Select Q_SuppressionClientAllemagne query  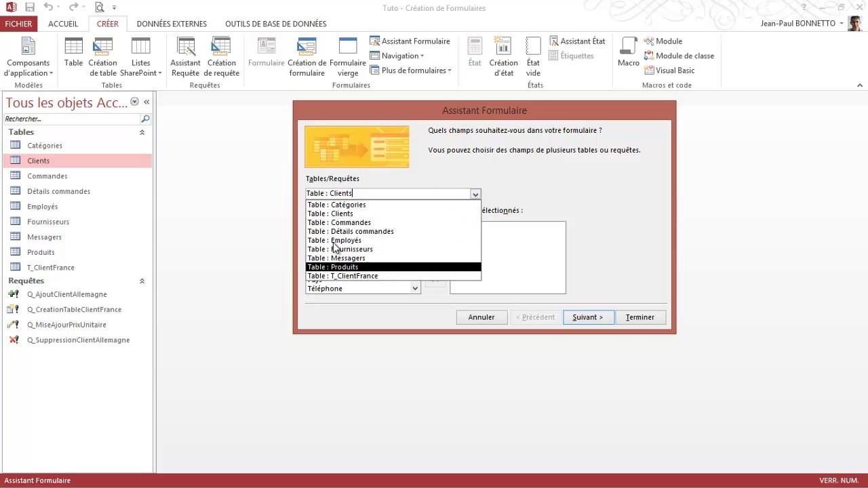[x=77, y=340]
